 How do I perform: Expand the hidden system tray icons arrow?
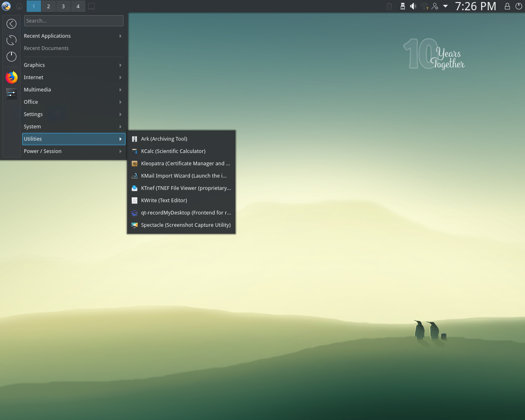[x=445, y=6]
